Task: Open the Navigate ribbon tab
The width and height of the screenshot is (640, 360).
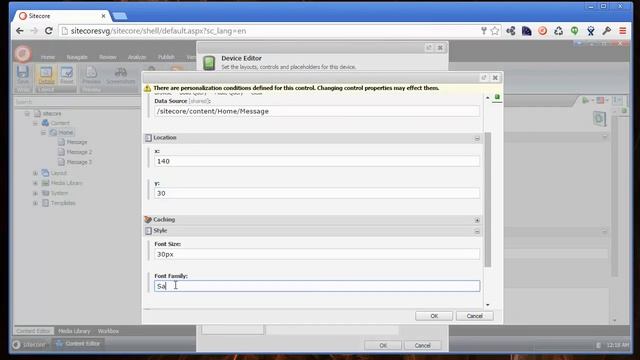Action: point(77,57)
